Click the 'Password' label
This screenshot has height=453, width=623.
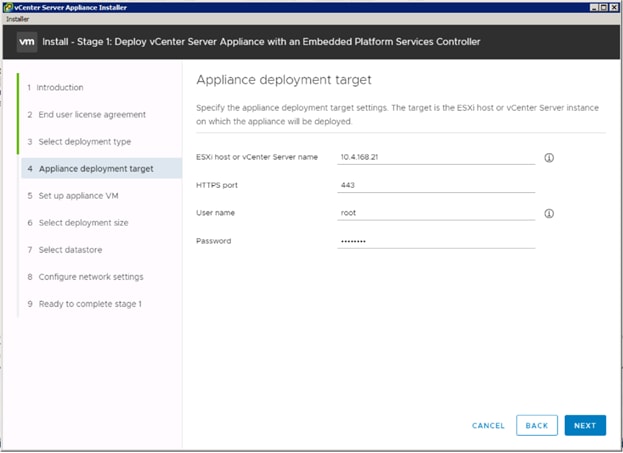(213, 241)
